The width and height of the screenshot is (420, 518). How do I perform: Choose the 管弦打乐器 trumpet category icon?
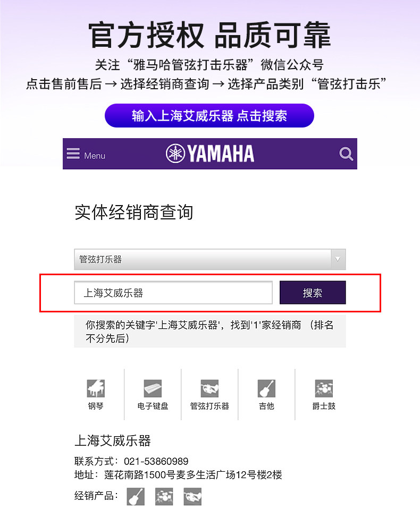(209, 388)
